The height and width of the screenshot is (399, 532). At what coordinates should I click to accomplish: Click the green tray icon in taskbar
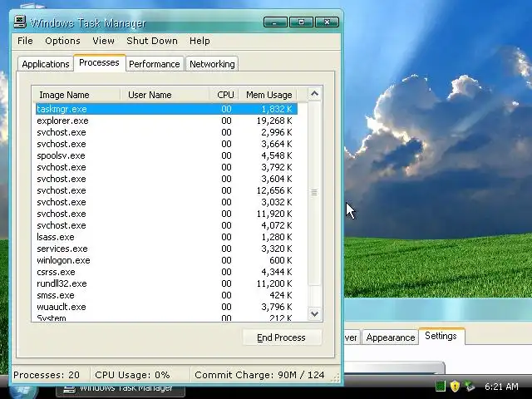click(440, 386)
